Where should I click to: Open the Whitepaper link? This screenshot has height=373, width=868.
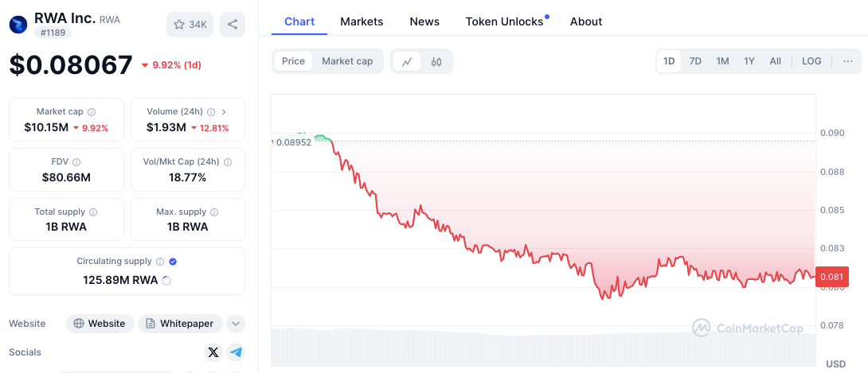tap(180, 324)
